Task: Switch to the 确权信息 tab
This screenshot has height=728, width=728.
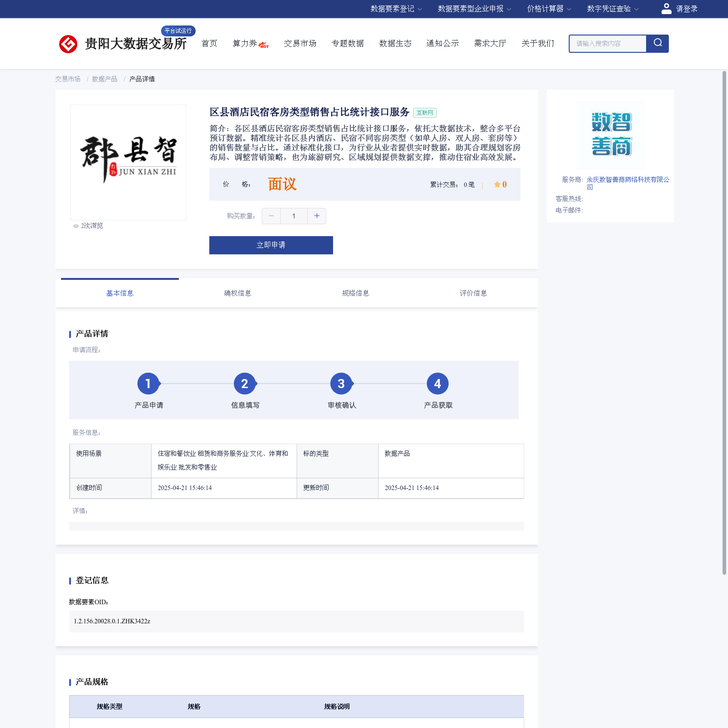Action: [238, 293]
